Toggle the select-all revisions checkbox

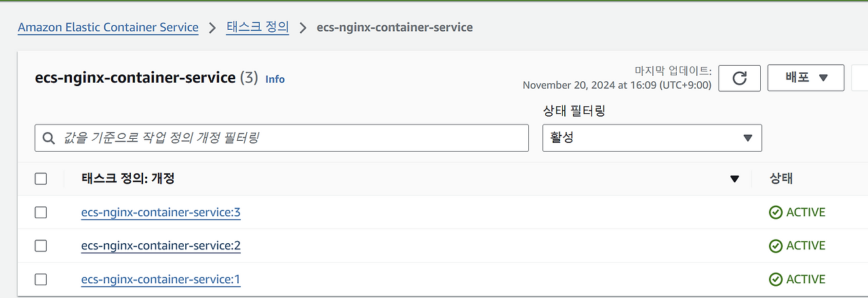coord(41,179)
